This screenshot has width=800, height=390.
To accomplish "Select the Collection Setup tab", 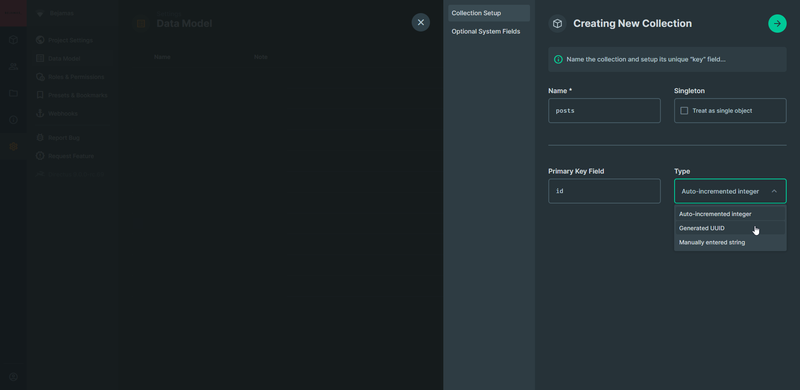I will [x=489, y=13].
